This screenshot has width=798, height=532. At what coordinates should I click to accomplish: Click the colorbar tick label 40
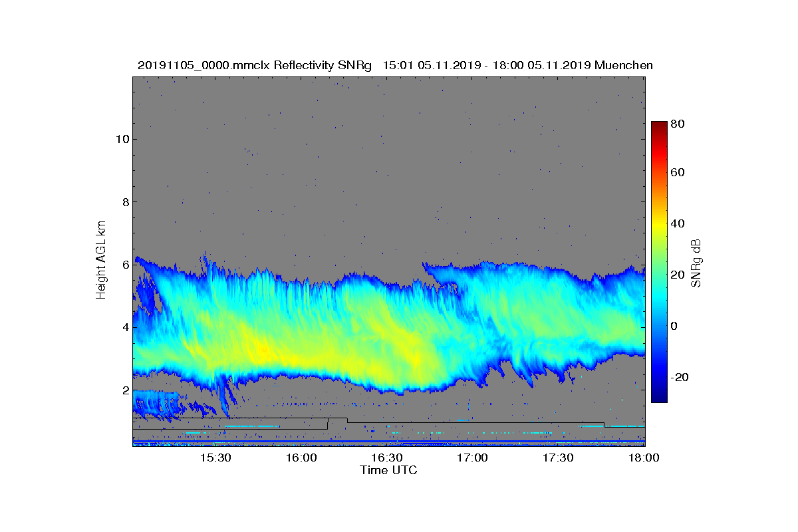pyautogui.click(x=678, y=223)
